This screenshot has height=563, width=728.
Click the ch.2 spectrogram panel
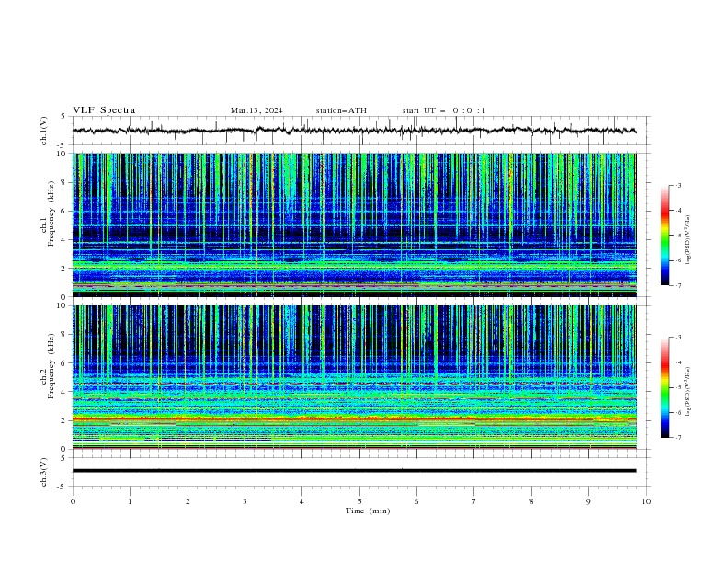[355, 377]
